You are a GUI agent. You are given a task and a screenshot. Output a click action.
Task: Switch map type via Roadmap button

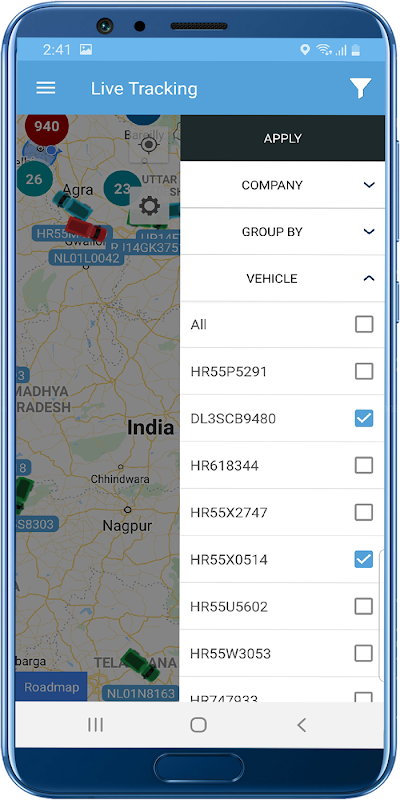pyautogui.click(x=52, y=687)
